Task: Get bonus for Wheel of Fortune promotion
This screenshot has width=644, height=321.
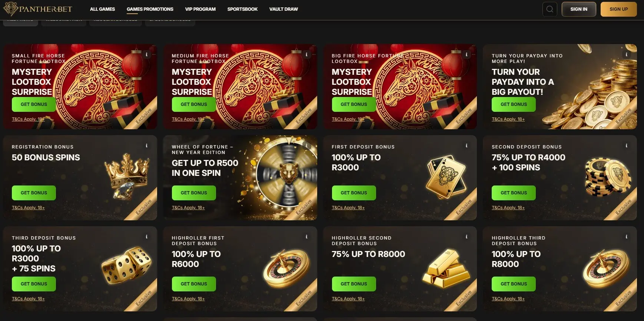Action: pyautogui.click(x=194, y=193)
